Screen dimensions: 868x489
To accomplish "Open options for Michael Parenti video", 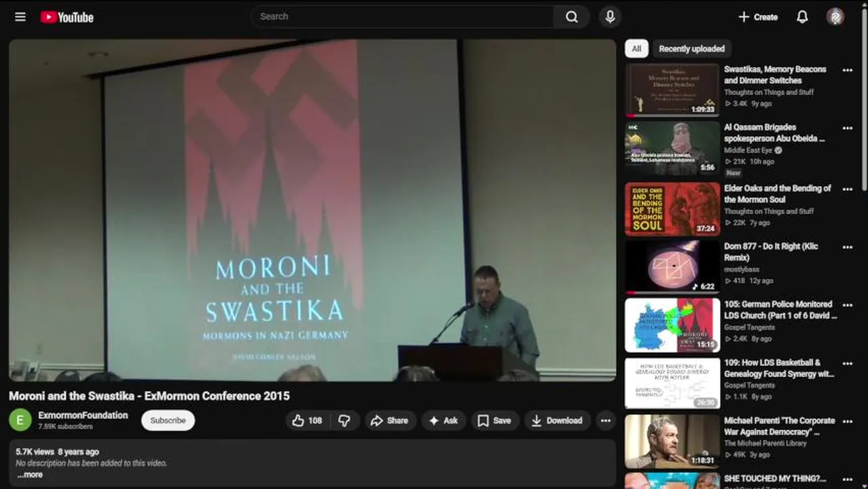I will click(847, 421).
